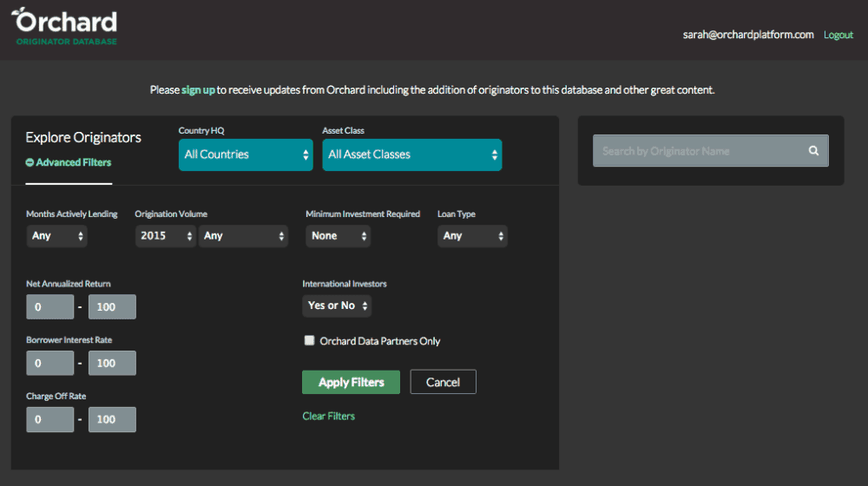
Task: Open the Country HQ dropdown
Action: pyautogui.click(x=246, y=154)
